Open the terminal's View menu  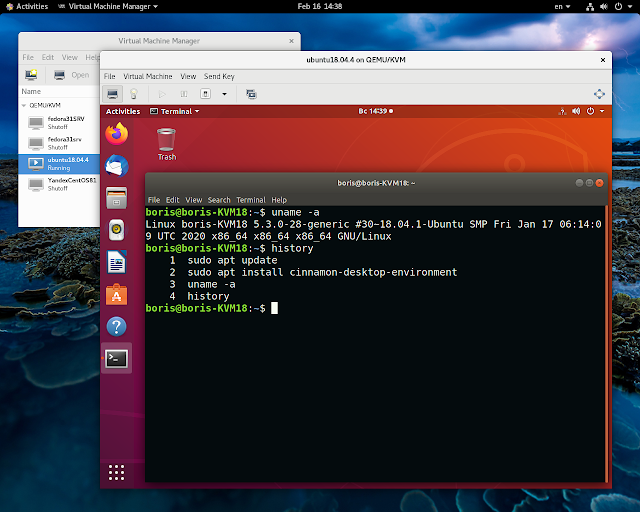pyautogui.click(x=193, y=200)
